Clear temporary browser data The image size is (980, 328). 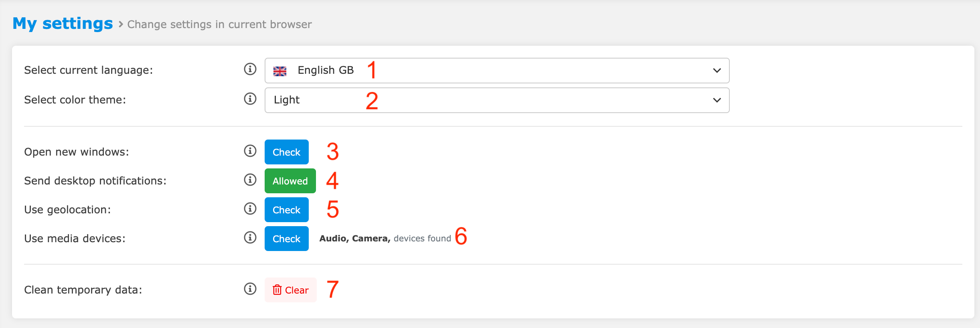tap(290, 290)
